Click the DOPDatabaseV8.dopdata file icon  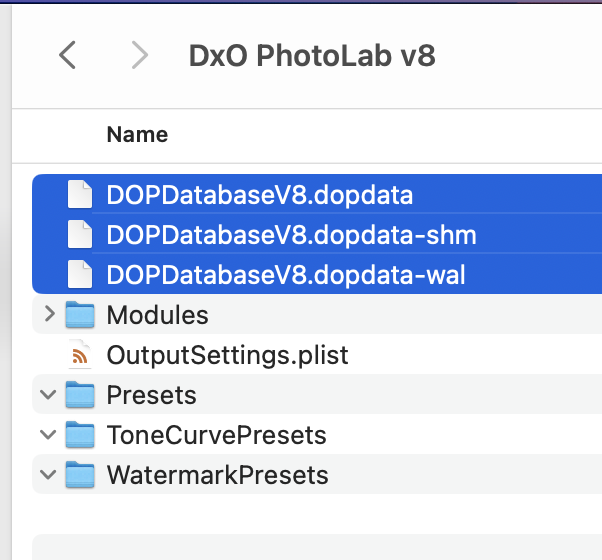(80, 195)
